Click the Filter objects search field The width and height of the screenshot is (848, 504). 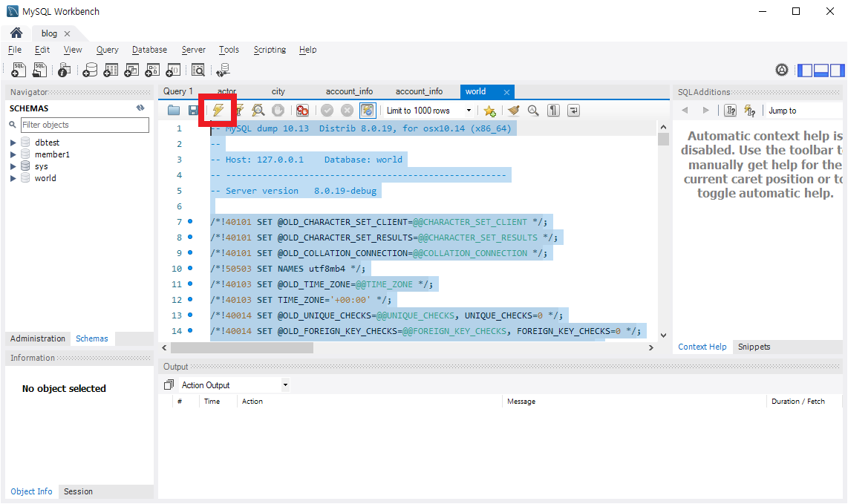[85, 125]
